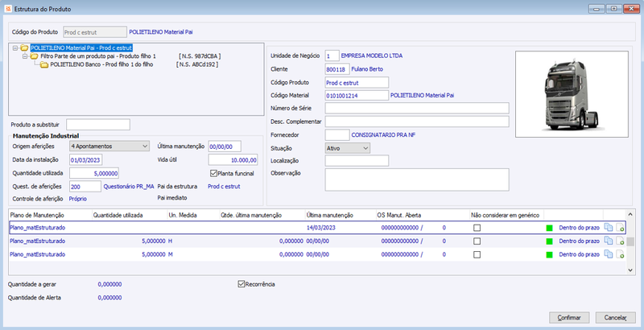The width and height of the screenshot is (644, 330).
Task: Click the Observação text area
Action: [417, 179]
